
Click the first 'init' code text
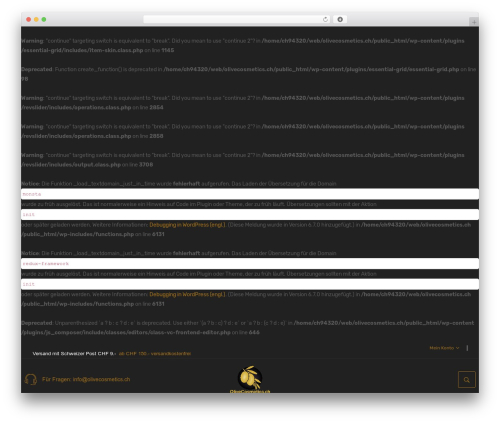[x=29, y=215]
